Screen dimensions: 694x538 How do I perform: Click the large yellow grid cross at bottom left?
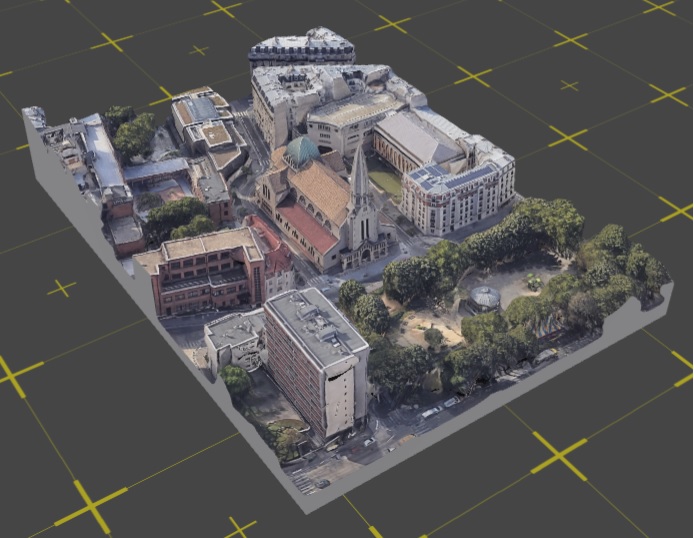[x=91, y=506]
